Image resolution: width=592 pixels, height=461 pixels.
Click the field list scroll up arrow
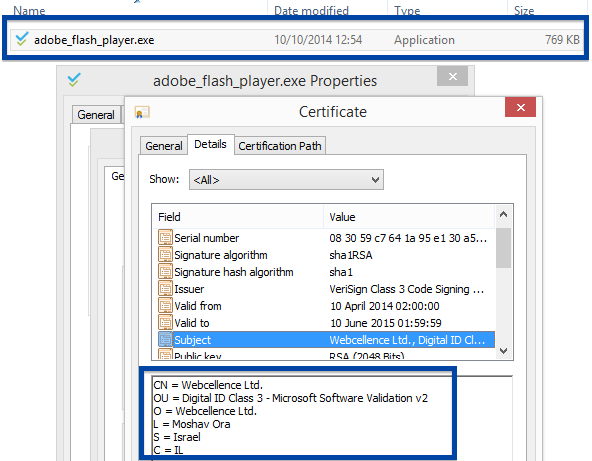coord(503,214)
